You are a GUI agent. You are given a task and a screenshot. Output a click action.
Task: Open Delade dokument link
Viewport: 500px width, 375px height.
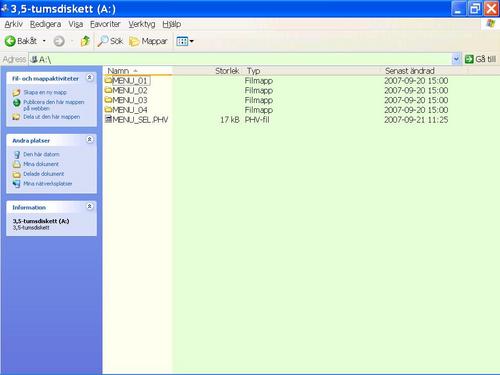44,174
